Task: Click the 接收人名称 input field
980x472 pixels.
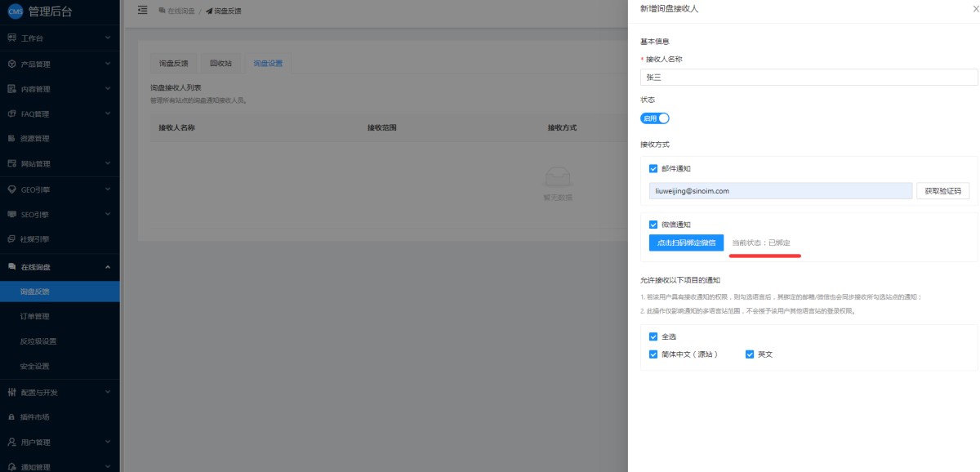Action: (808, 78)
